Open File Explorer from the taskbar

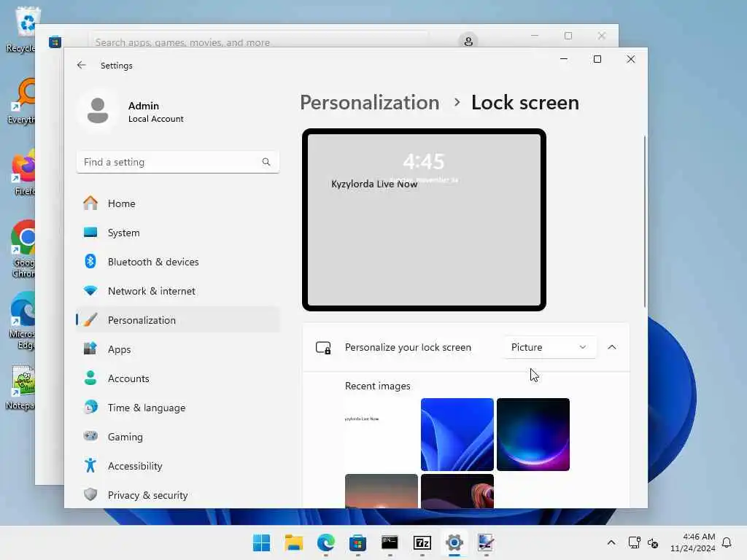click(x=293, y=542)
